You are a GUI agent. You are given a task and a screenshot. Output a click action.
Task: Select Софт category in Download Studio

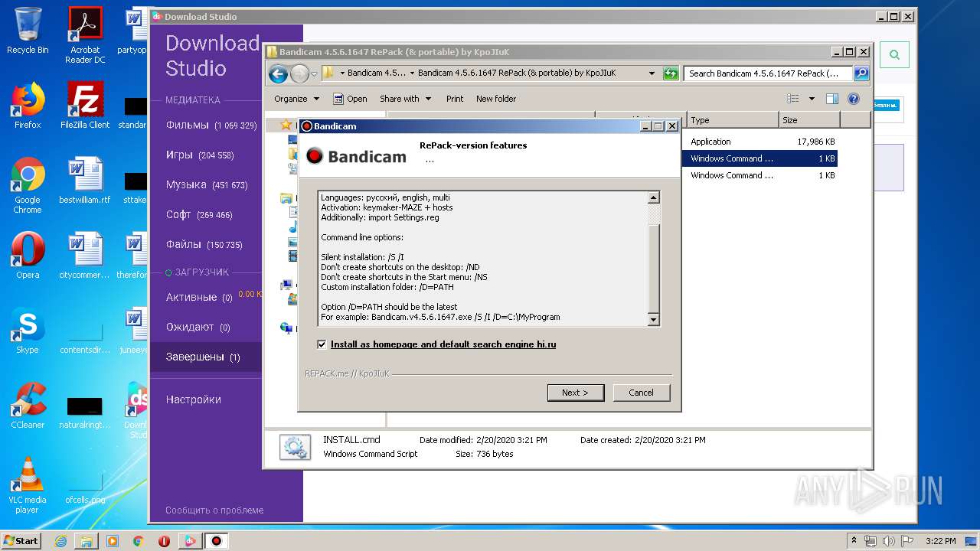pos(198,214)
